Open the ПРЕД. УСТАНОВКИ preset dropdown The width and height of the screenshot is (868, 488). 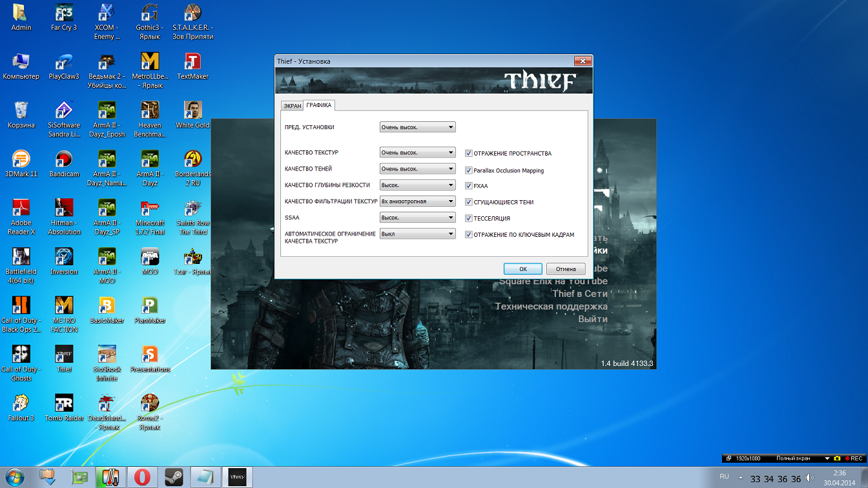[417, 127]
